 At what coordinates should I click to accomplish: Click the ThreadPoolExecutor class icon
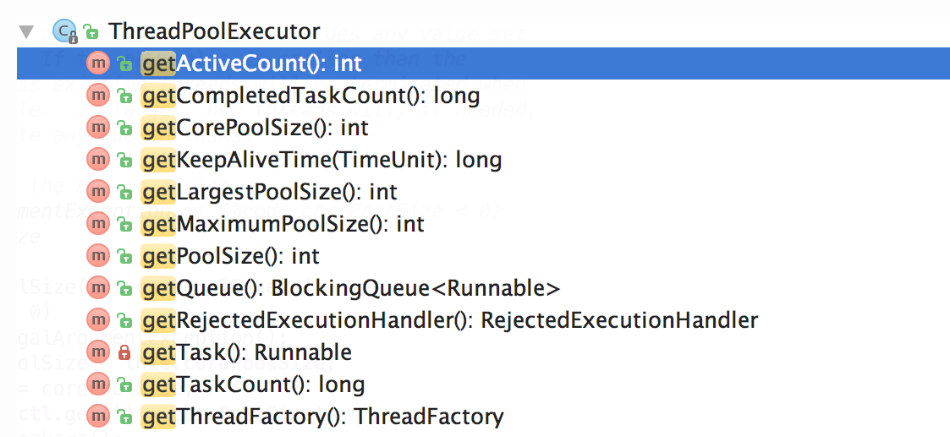point(63,32)
